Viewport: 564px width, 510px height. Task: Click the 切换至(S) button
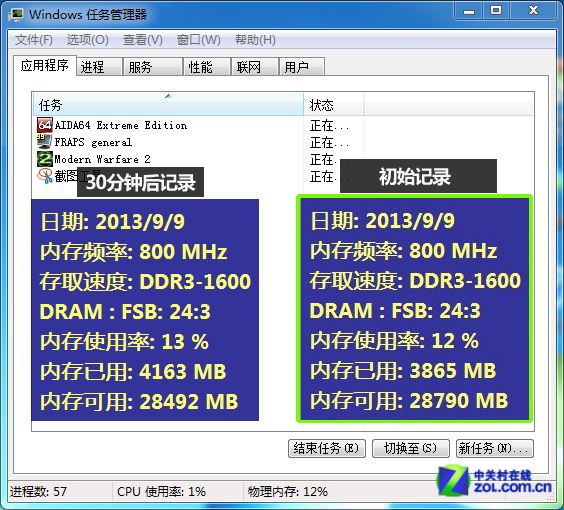tap(410, 448)
